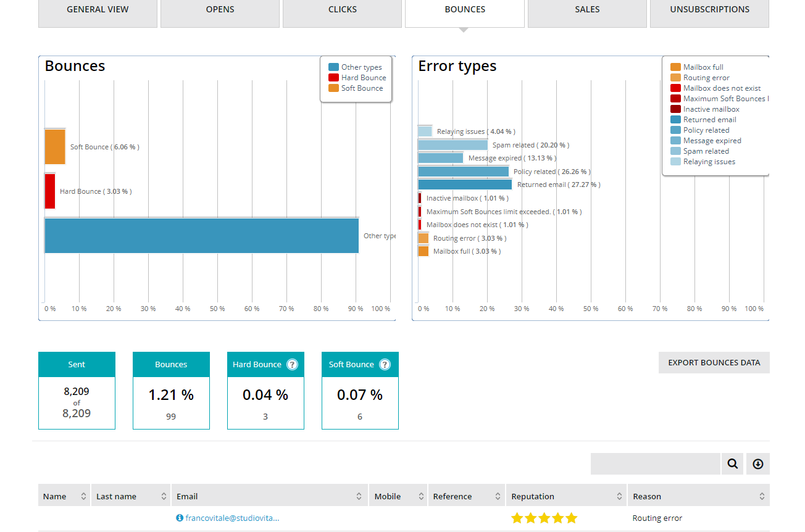Click the Mailbox full legend entry
Image resolution: width=805 pixels, height=532 pixels.
tap(697, 67)
